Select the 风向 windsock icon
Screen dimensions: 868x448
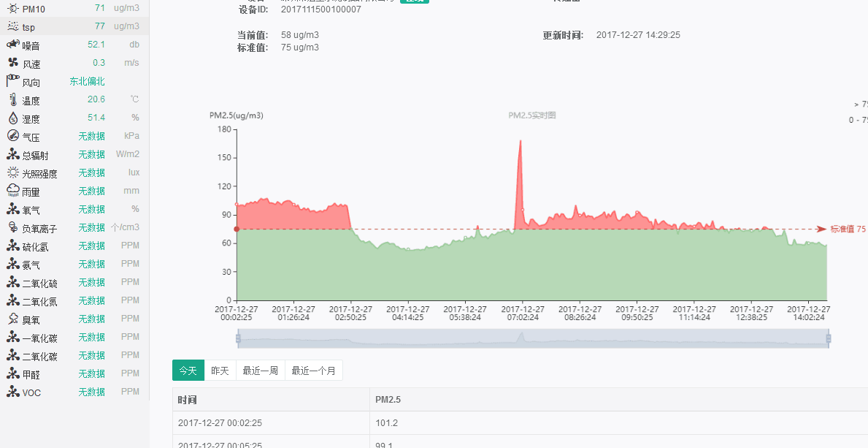click(x=12, y=81)
